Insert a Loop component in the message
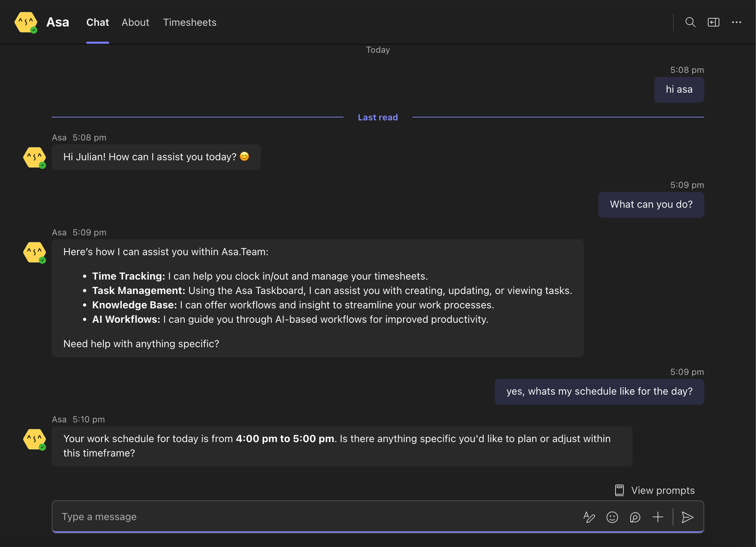Image resolution: width=756 pixels, height=547 pixels. (635, 517)
